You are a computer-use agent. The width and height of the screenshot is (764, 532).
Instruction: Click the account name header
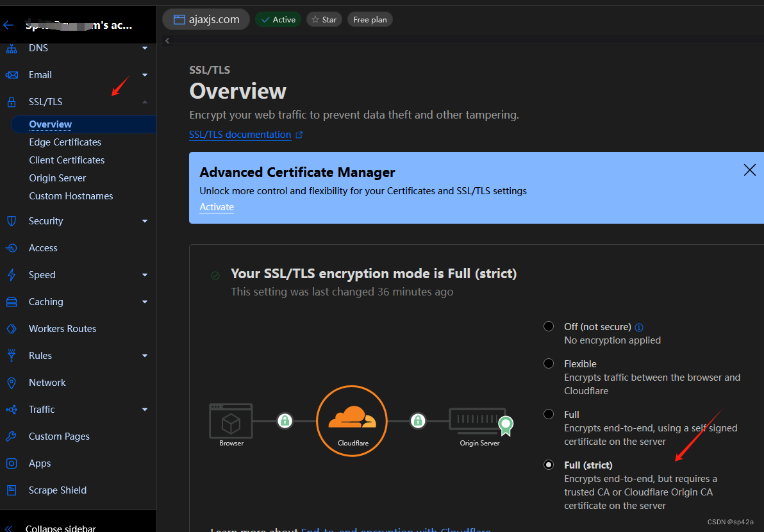click(x=78, y=26)
